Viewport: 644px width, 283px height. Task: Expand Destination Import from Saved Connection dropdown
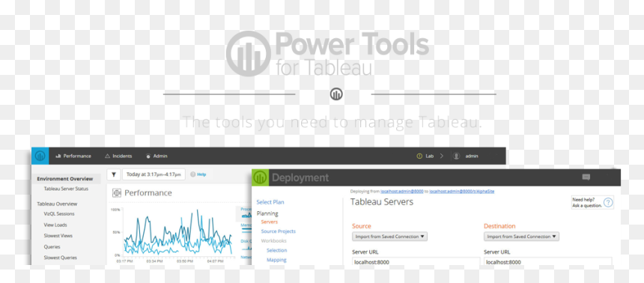[521, 237]
